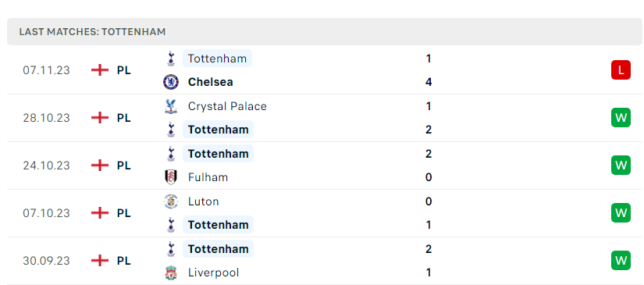Click the Chelsea club crest icon

pyautogui.click(x=171, y=82)
